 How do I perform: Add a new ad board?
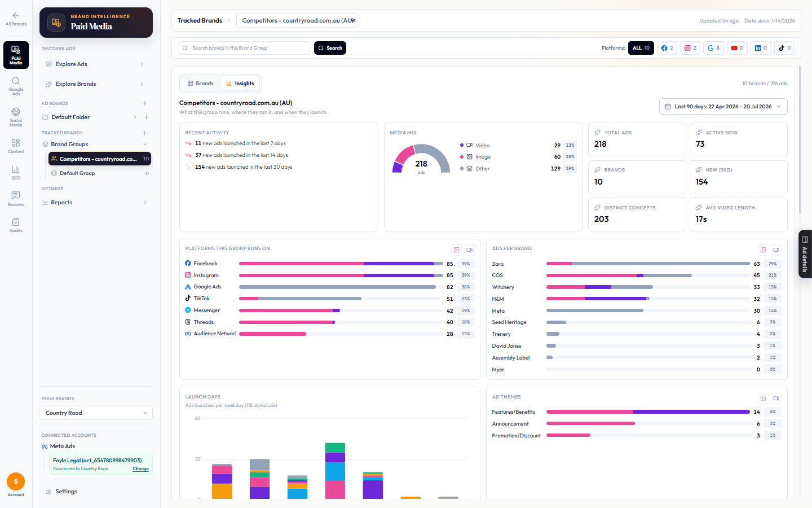(x=145, y=103)
